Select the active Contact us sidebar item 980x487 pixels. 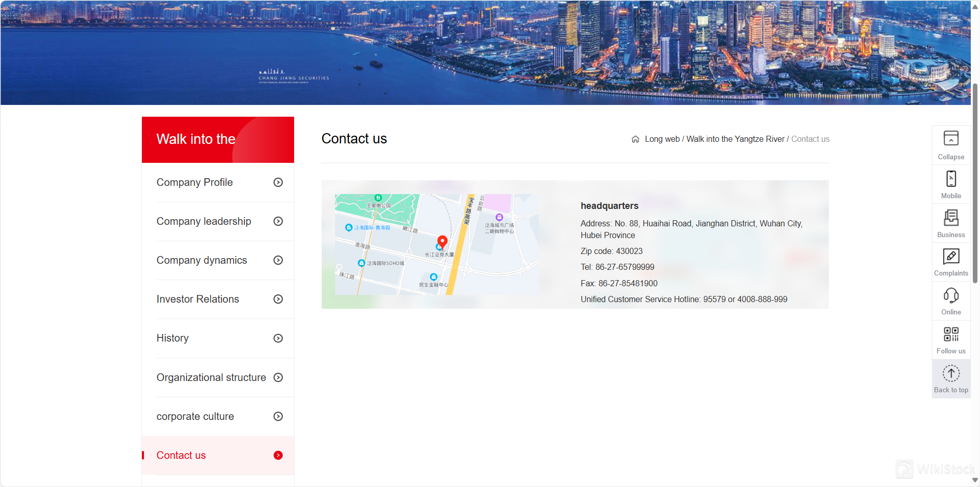[181, 455]
